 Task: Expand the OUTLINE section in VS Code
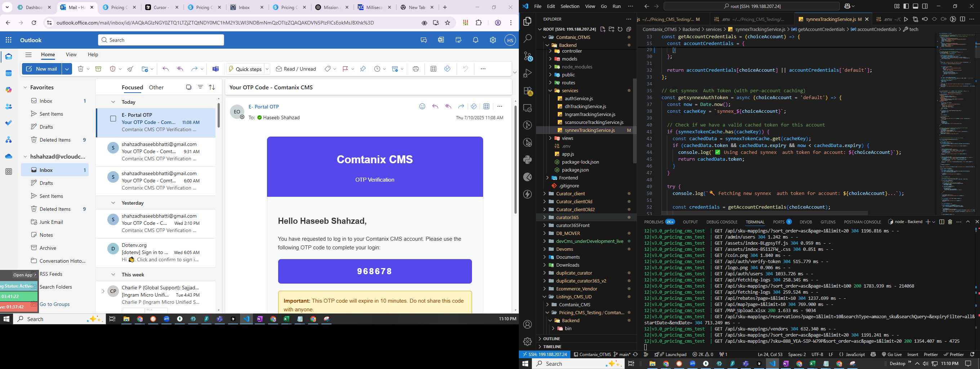coord(586,339)
